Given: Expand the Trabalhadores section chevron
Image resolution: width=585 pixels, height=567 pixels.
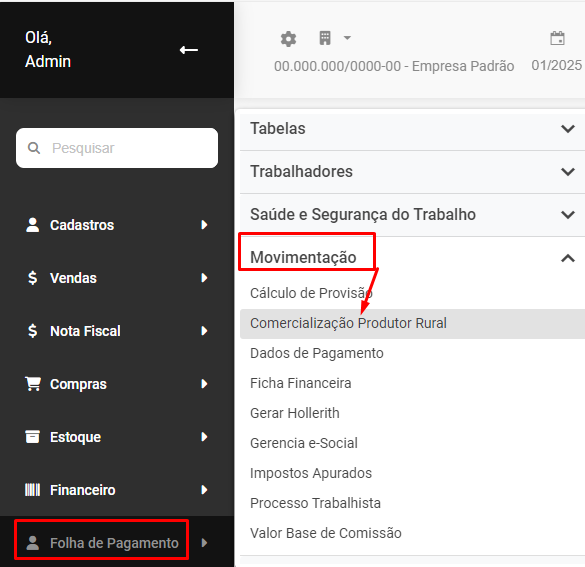Looking at the screenshot, I should (568, 172).
